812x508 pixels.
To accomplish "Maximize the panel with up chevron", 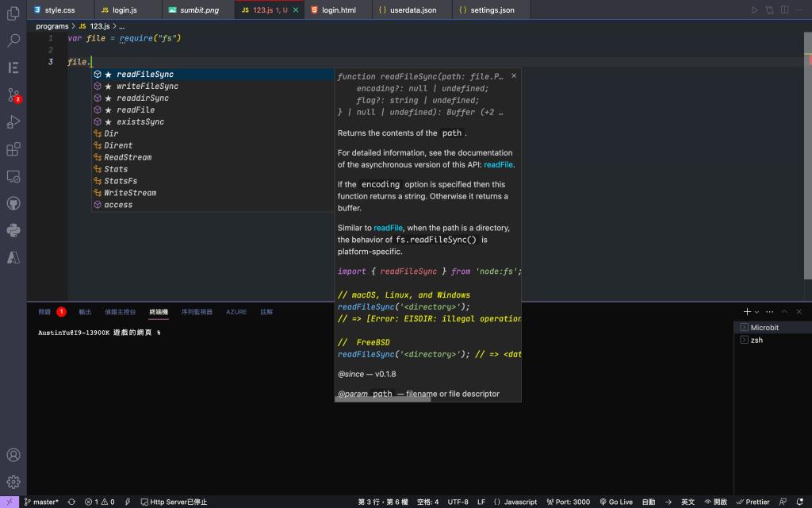I will 784,311.
